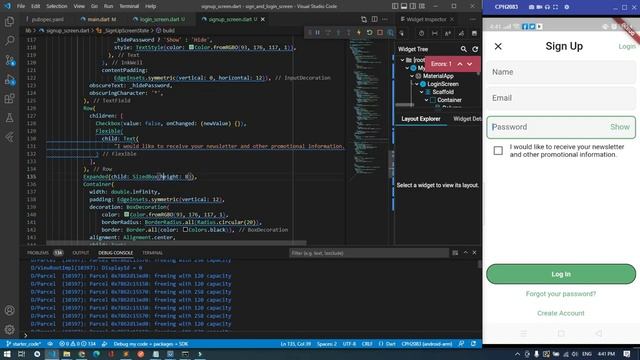640x360 pixels.
Task: Tap Login link beside Sign Up
Action: pyautogui.click(x=627, y=47)
